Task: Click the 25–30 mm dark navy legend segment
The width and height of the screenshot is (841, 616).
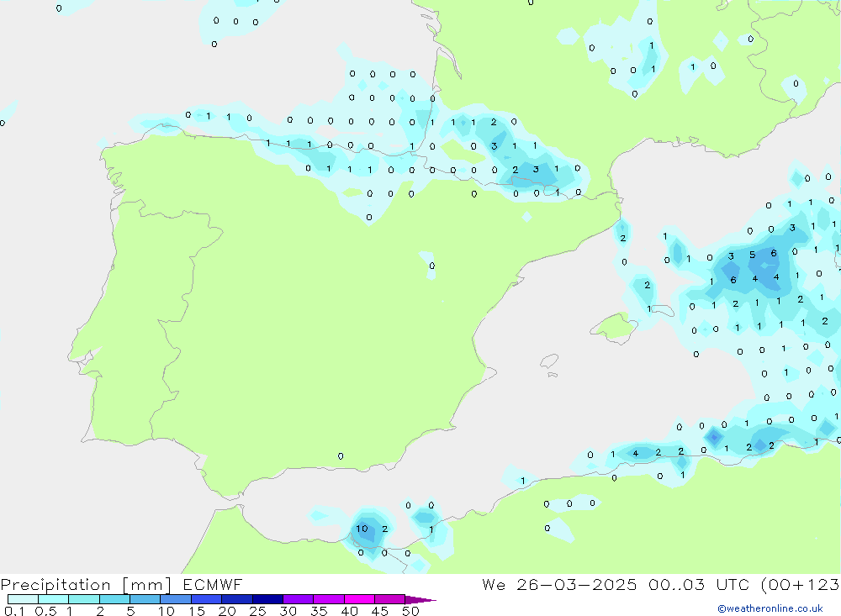Action: click(267, 599)
